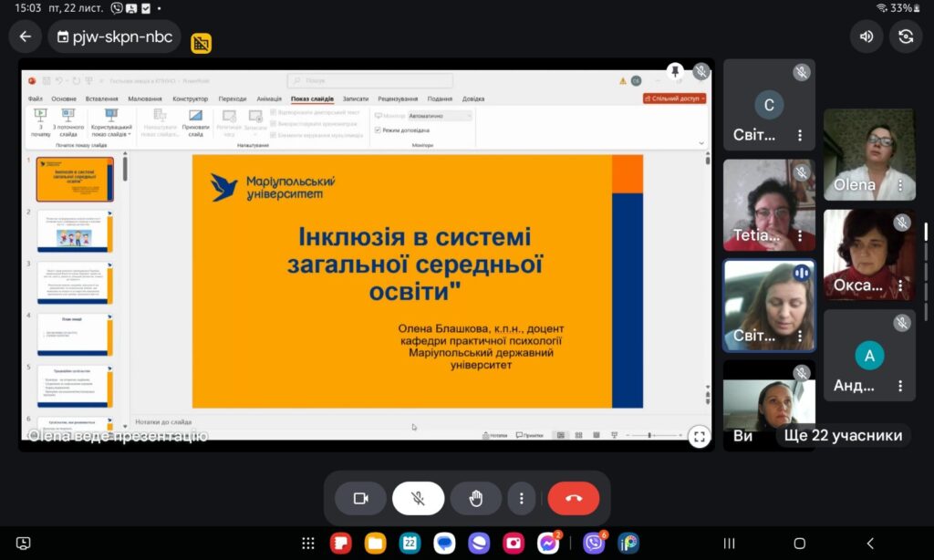Show the 22 more participants

pyautogui.click(x=843, y=435)
